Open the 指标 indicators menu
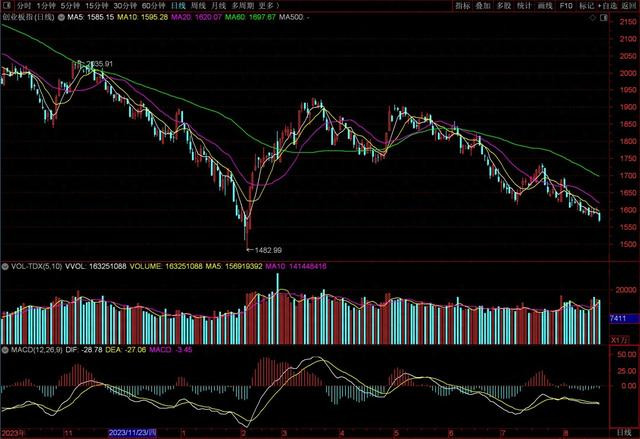Screen dimensions: 640x439 (x=463, y=6)
